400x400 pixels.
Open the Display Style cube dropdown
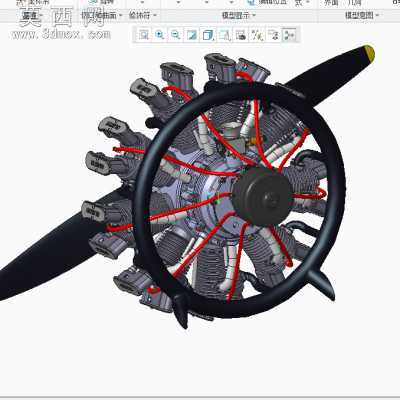(x=208, y=35)
